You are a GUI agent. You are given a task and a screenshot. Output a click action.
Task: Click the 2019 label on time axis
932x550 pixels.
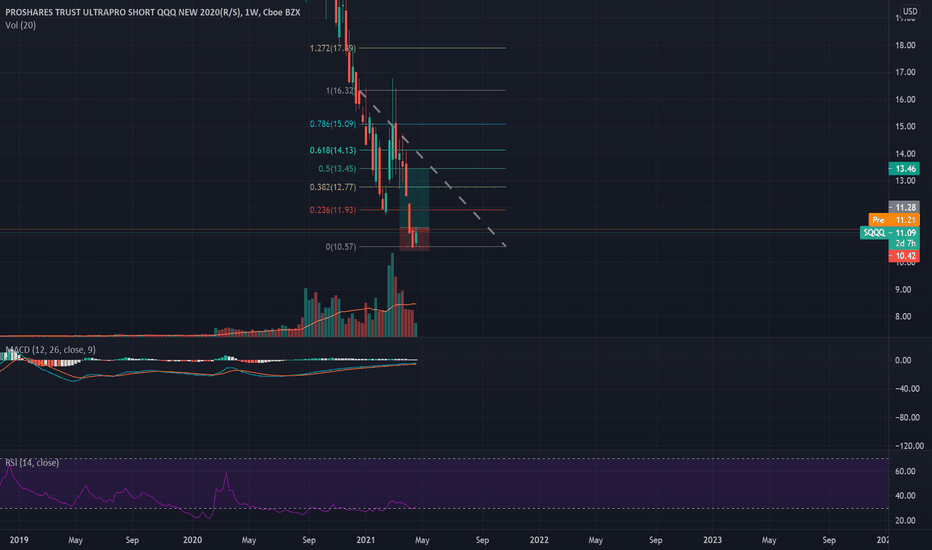coord(19,540)
